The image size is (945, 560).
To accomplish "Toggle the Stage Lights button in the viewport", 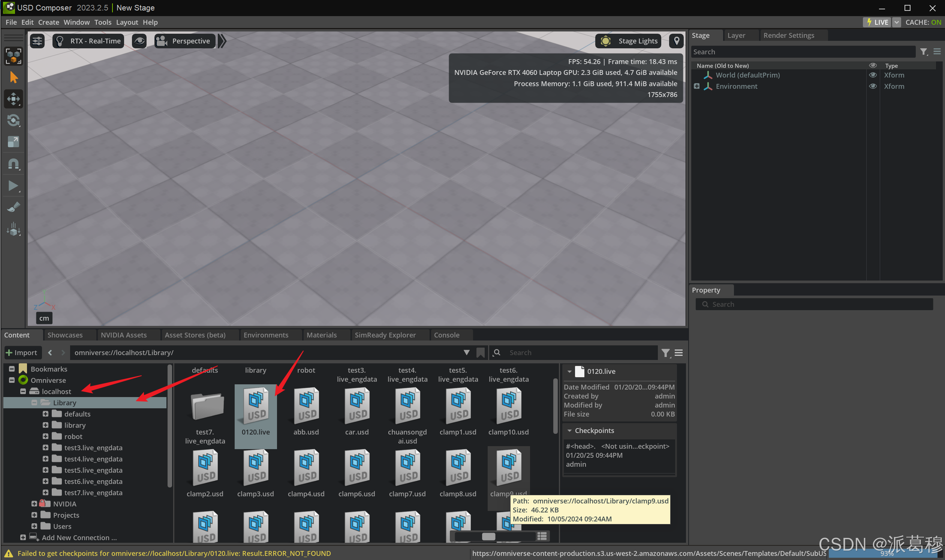I will [x=628, y=41].
